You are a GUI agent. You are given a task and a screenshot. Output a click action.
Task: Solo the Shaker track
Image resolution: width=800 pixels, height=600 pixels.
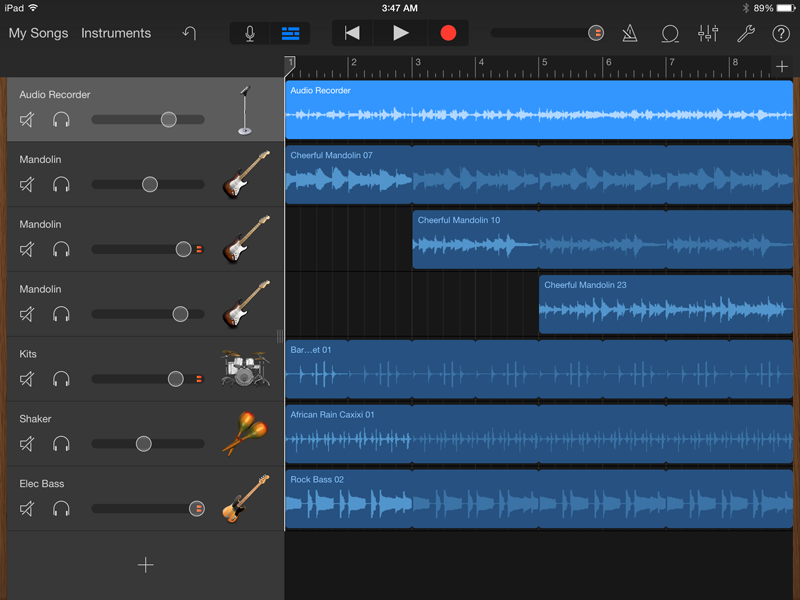61,443
